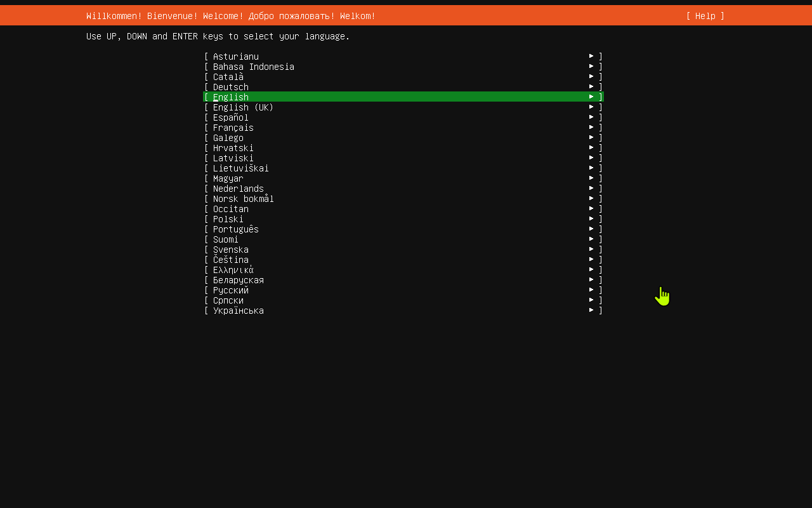Select Lietuviškai language
This screenshot has height=508, width=812.
tap(403, 168)
